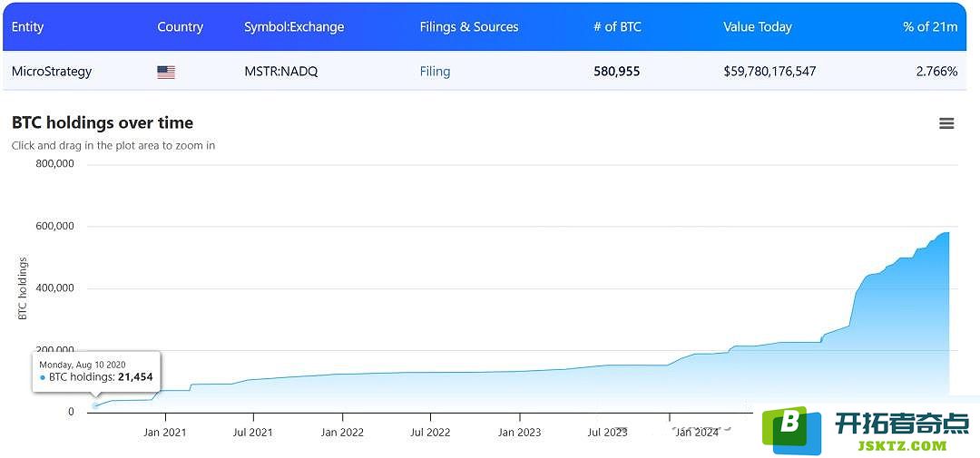Sort by # of BTC column header
This screenshot has height=458, width=980.
pos(617,27)
